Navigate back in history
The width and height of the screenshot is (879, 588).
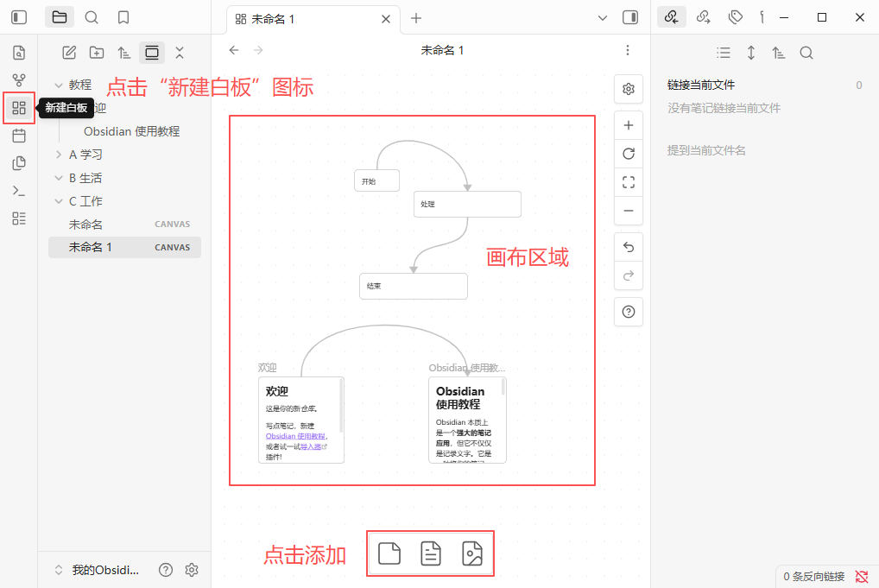[x=234, y=50]
